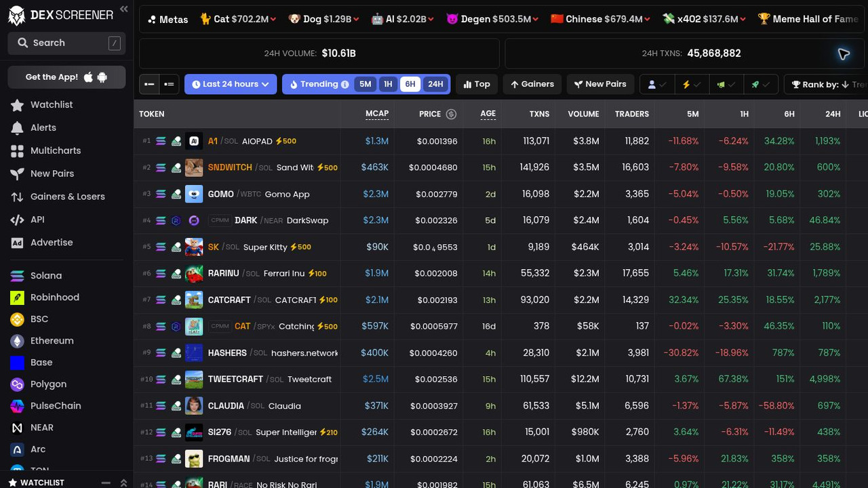Open the Rank by dropdown
Viewport: 868px width, 488px height.
pyautogui.click(x=826, y=84)
